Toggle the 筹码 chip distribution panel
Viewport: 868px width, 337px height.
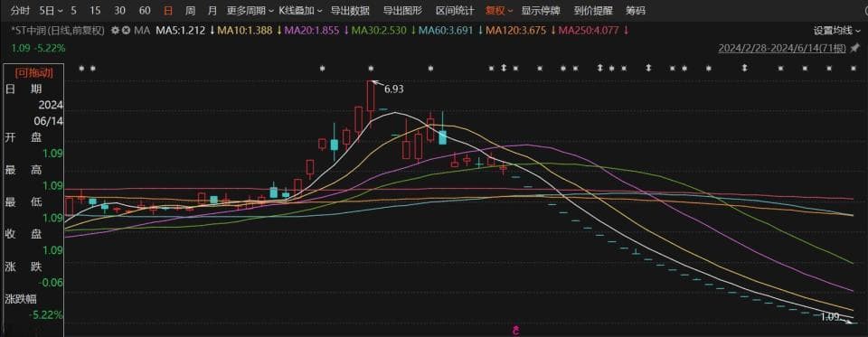635,11
